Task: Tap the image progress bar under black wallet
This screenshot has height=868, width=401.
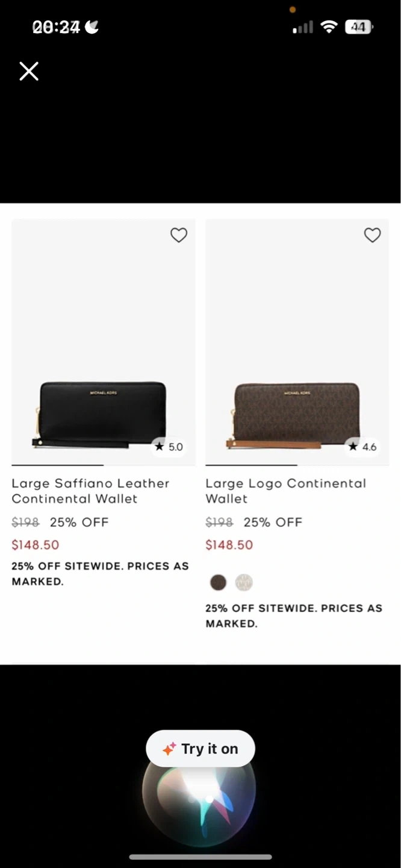Action: 58,465
